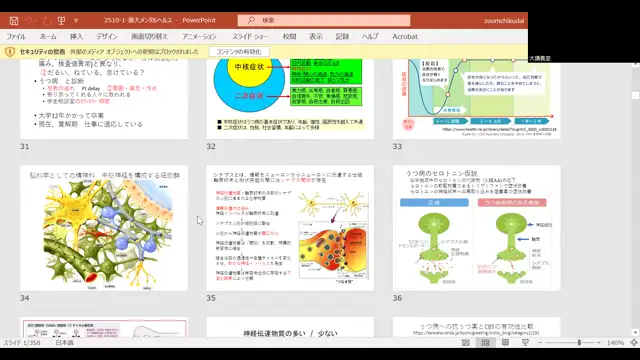Click the fit-to-window icon
The height and width of the screenshot is (360, 640).
coord(634,343)
